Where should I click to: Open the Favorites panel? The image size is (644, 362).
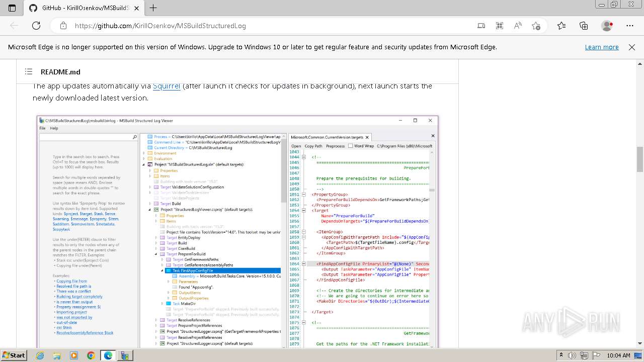coord(561,26)
